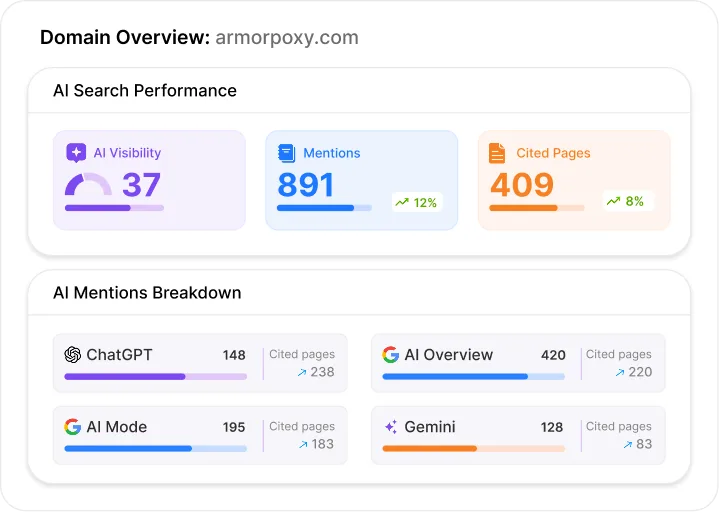Click 'Cited pages' text in Gemini row
This screenshot has width=719, height=512.
tap(619, 427)
